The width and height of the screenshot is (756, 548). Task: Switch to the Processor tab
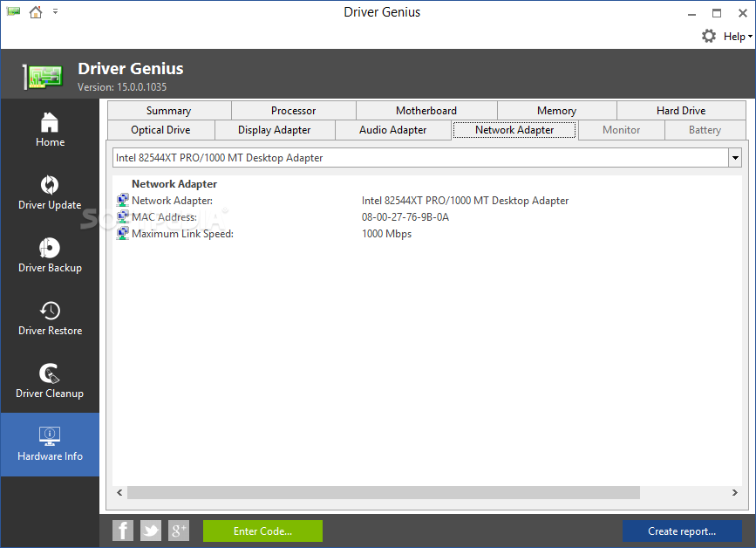pyautogui.click(x=294, y=111)
